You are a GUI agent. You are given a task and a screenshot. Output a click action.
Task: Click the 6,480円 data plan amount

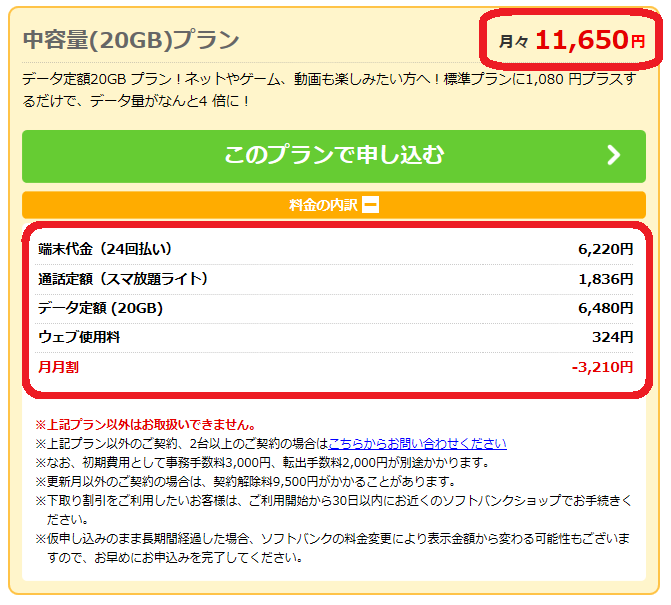click(x=605, y=308)
